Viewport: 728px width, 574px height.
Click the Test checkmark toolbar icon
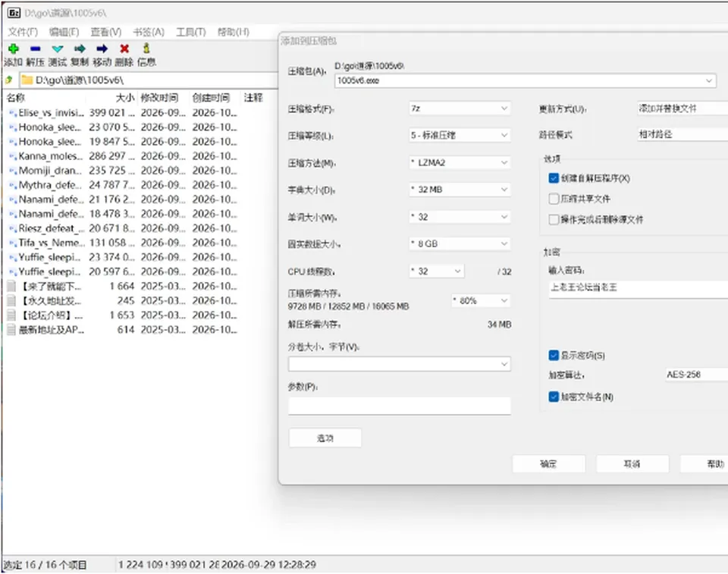(x=58, y=49)
